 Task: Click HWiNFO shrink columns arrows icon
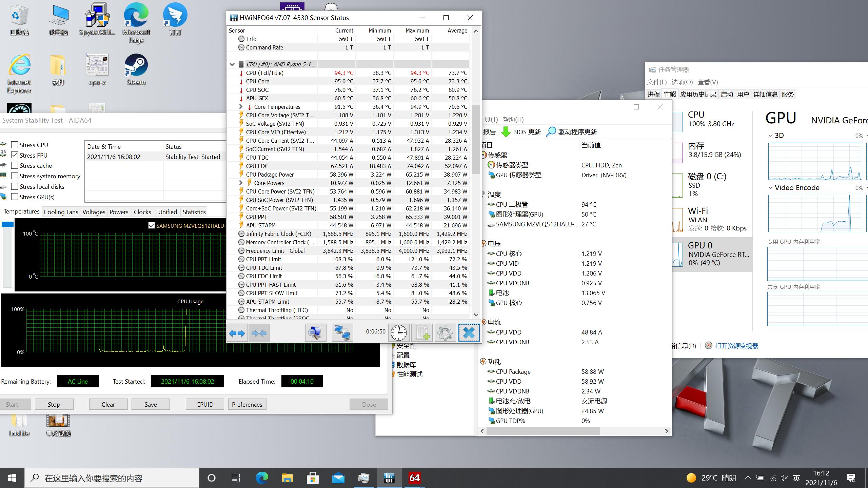pyautogui.click(x=259, y=333)
